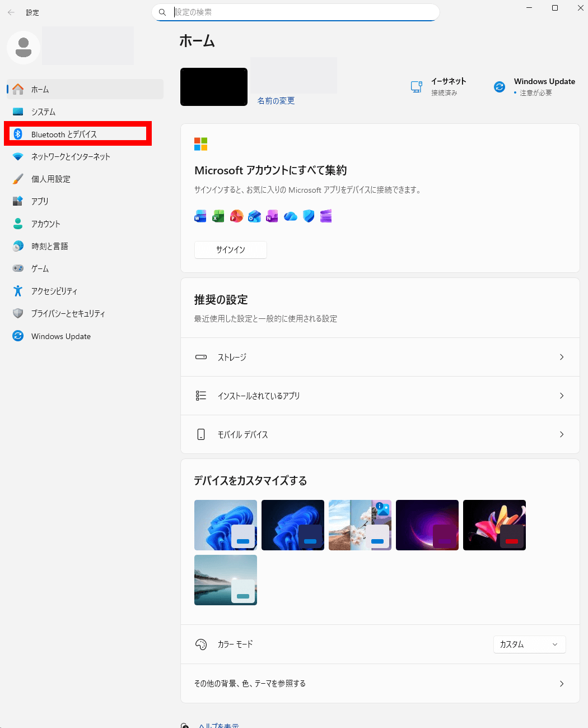Open the アクセシビリティ section
The height and width of the screenshot is (728, 588).
85,291
